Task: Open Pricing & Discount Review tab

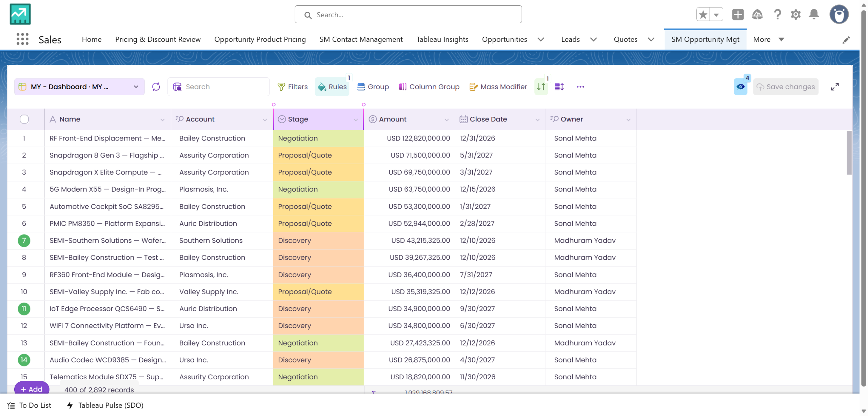Action: [x=158, y=39]
